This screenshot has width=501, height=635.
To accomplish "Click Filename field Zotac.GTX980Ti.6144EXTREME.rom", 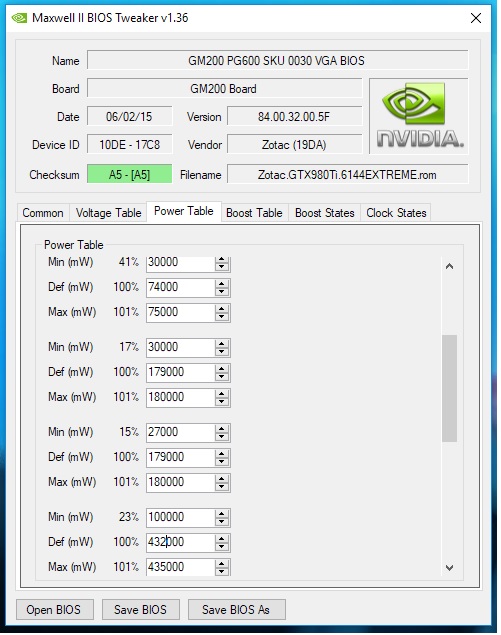I will [348, 175].
